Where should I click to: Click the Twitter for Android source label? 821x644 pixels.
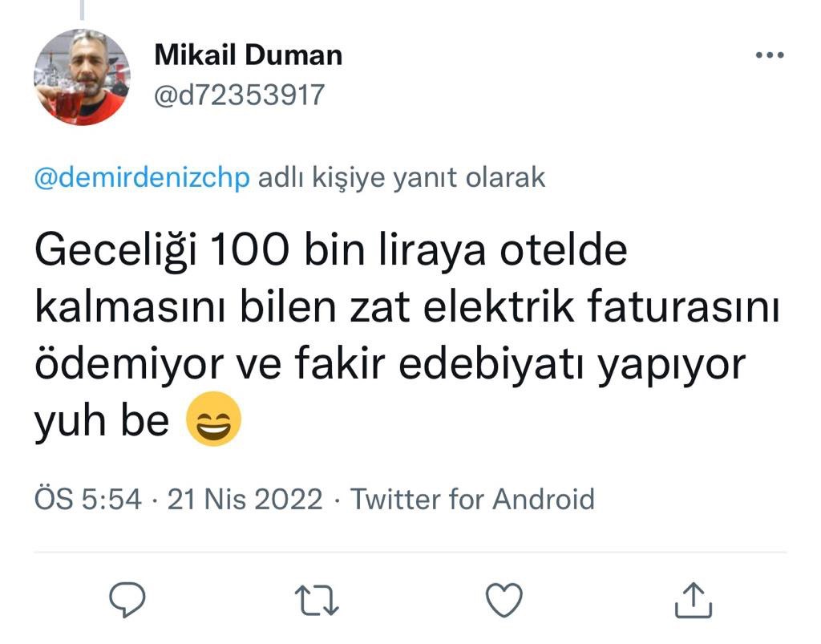[473, 499]
